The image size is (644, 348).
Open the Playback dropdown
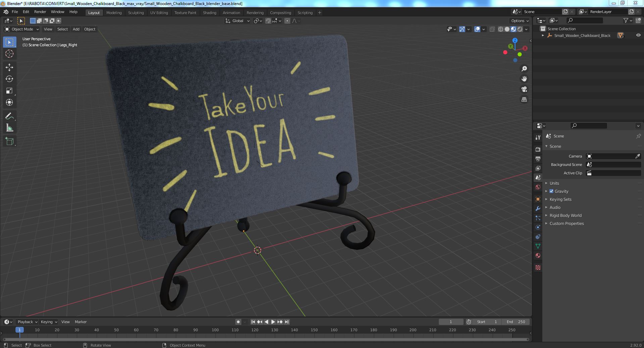(27, 322)
